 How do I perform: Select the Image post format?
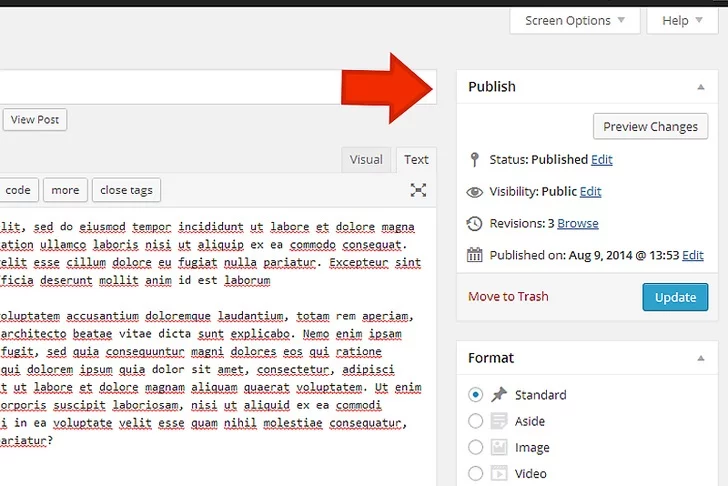(475, 447)
